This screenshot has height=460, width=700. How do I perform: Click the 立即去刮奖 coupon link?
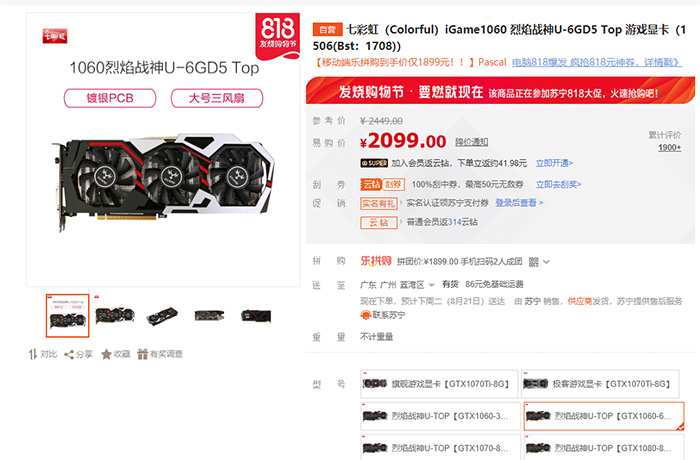click(x=558, y=184)
